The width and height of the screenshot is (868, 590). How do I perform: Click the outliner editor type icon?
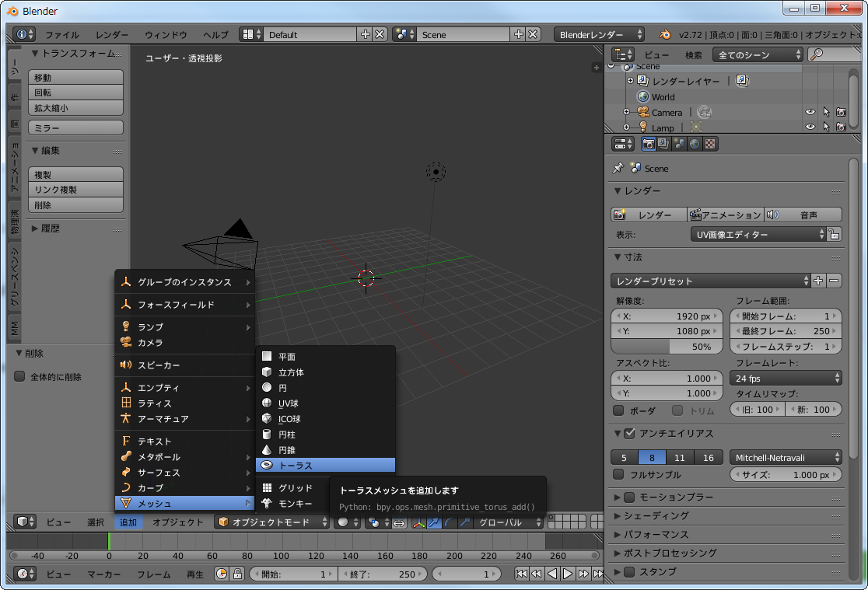pyautogui.click(x=623, y=54)
